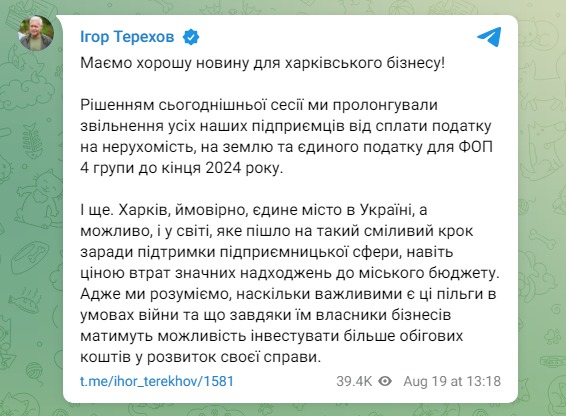Open the Ігор Терехов channel name
Viewport: 566px width, 416px height.
click(x=127, y=37)
